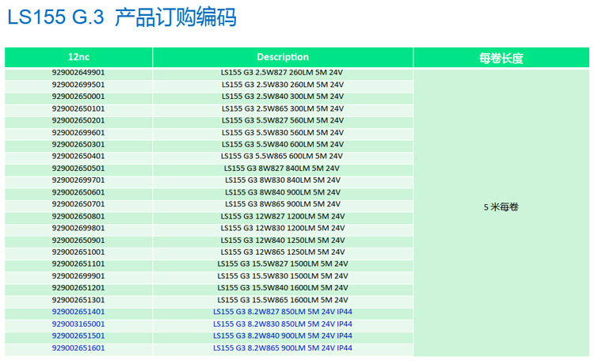This screenshot has width=594, height=364.
Task: Click description 2.5W840 300LM 5M 24V
Action: tap(283, 97)
